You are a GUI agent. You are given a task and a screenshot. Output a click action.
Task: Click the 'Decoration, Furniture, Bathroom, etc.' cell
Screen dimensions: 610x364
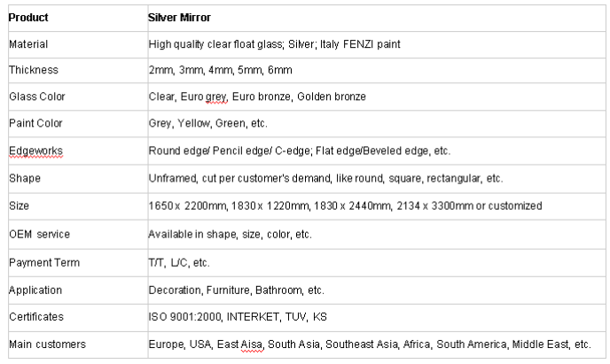coord(236,290)
